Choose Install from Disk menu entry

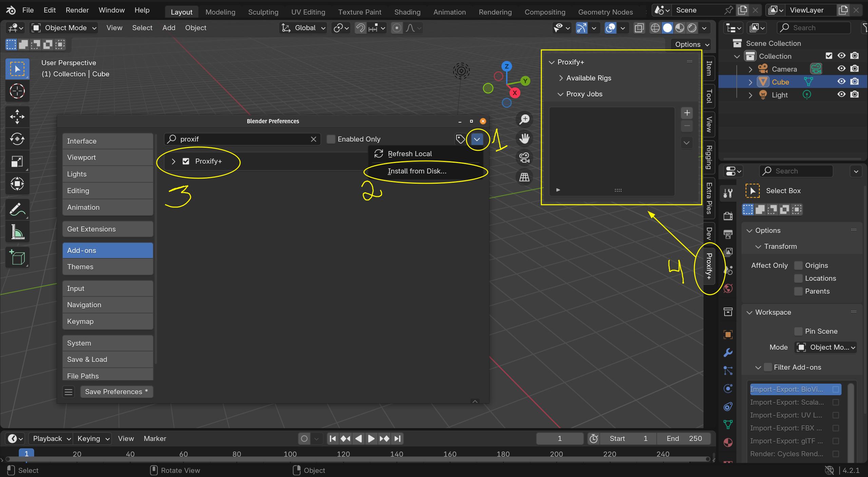pyautogui.click(x=417, y=171)
